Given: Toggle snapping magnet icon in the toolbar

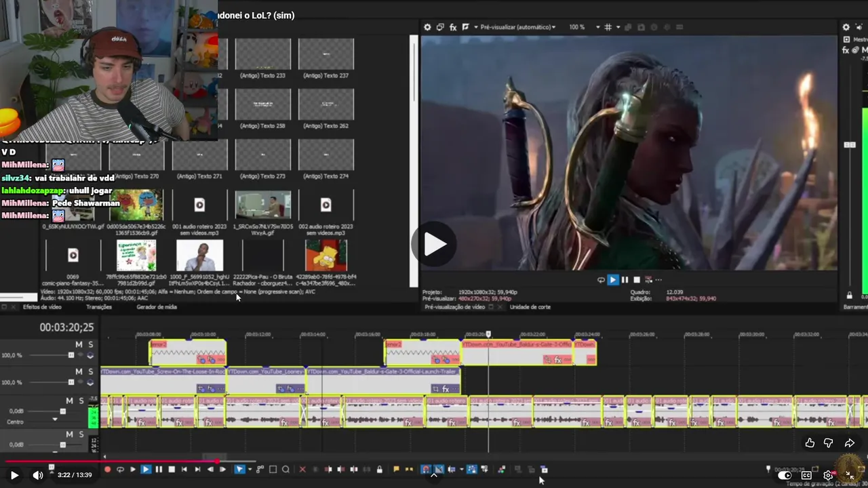Looking at the screenshot, I should click(426, 469).
